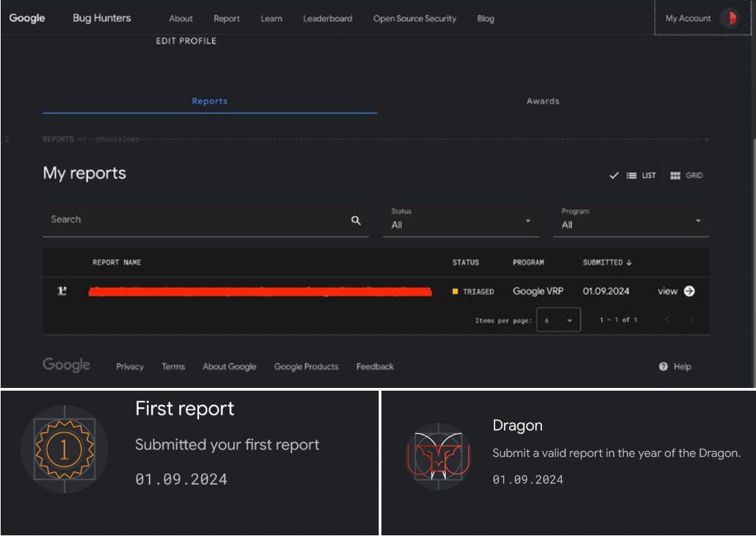Click the My reports heading

84,173
